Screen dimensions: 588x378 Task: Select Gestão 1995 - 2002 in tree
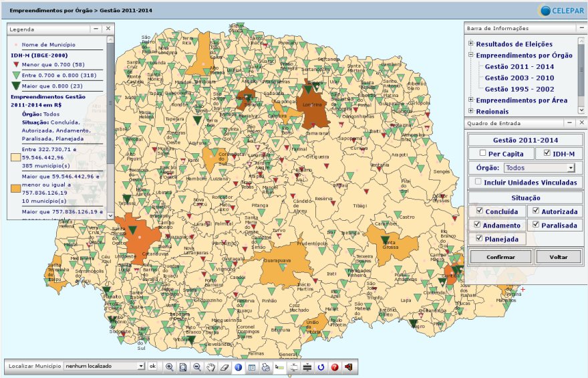point(519,89)
